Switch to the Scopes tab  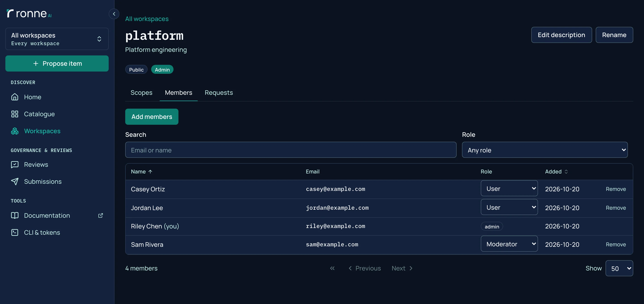141,93
